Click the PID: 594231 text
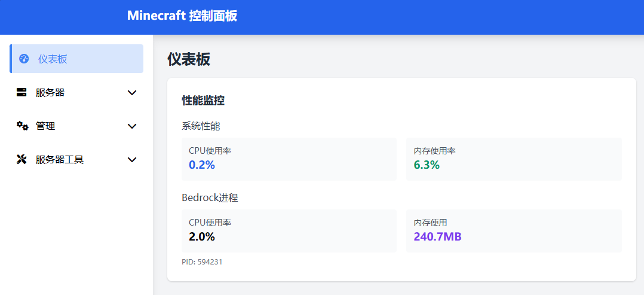This screenshot has width=644, height=295. click(202, 261)
